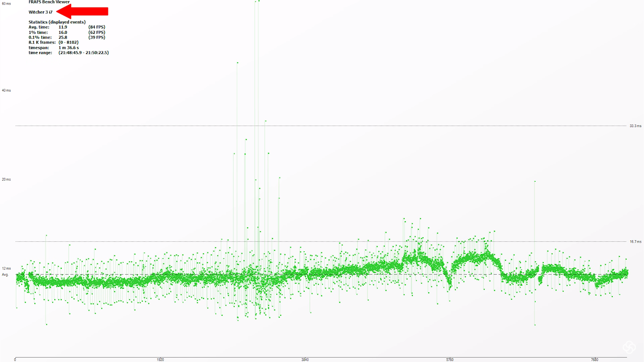This screenshot has width=644, height=362.
Task: Click the 1920 x-axis frame marker
Action: coord(160,360)
